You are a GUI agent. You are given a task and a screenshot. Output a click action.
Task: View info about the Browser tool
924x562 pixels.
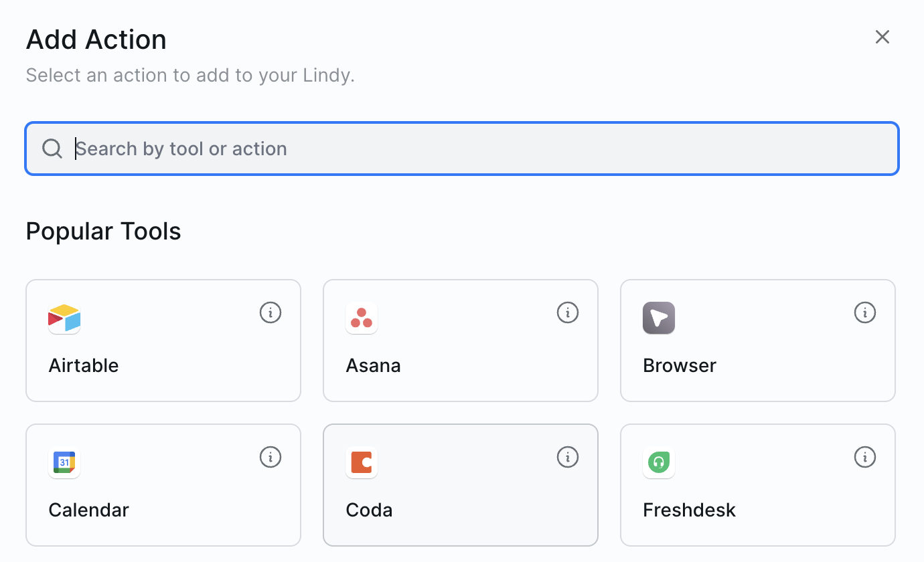click(x=865, y=312)
